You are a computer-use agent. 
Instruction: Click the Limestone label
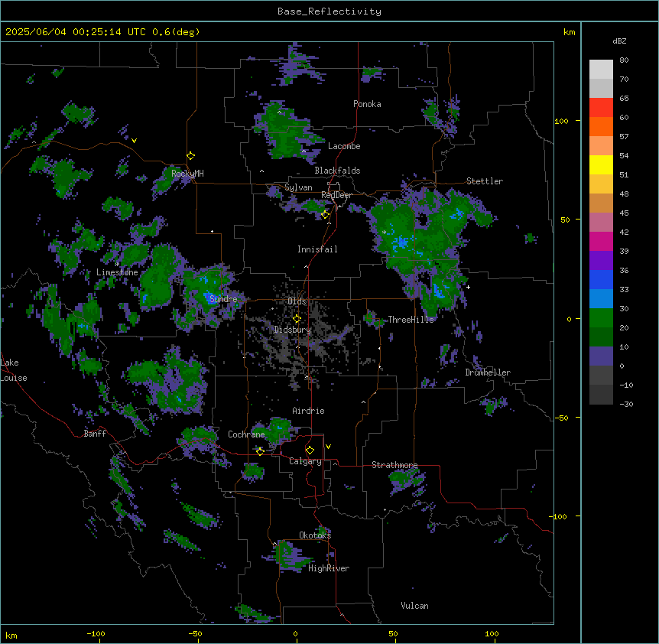click(117, 272)
